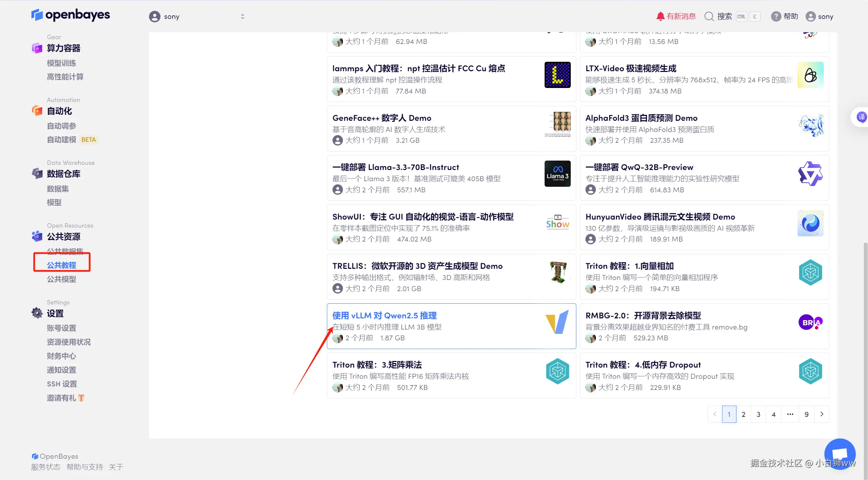Viewport: 868px width, 480px height.
Task: Expand the sony account switcher
Action: tap(242, 16)
